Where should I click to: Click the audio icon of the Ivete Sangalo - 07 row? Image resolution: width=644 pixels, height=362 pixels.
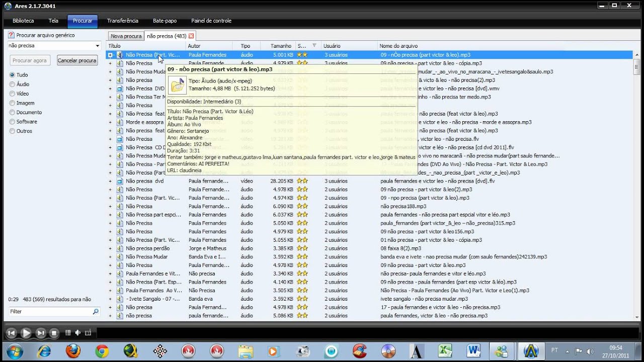tap(120, 299)
